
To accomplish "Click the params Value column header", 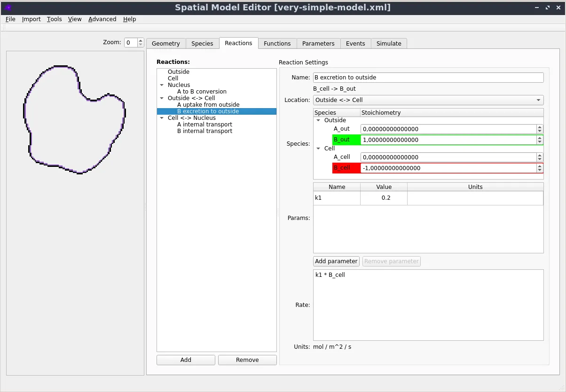I will tap(384, 187).
